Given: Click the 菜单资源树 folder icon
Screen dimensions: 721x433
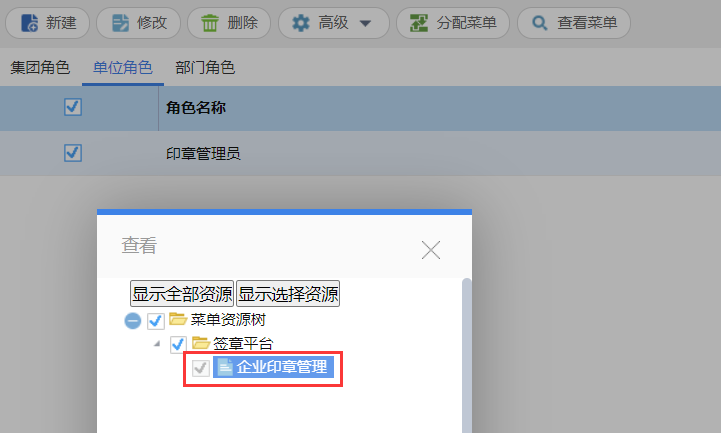Looking at the screenshot, I should pos(177,319).
